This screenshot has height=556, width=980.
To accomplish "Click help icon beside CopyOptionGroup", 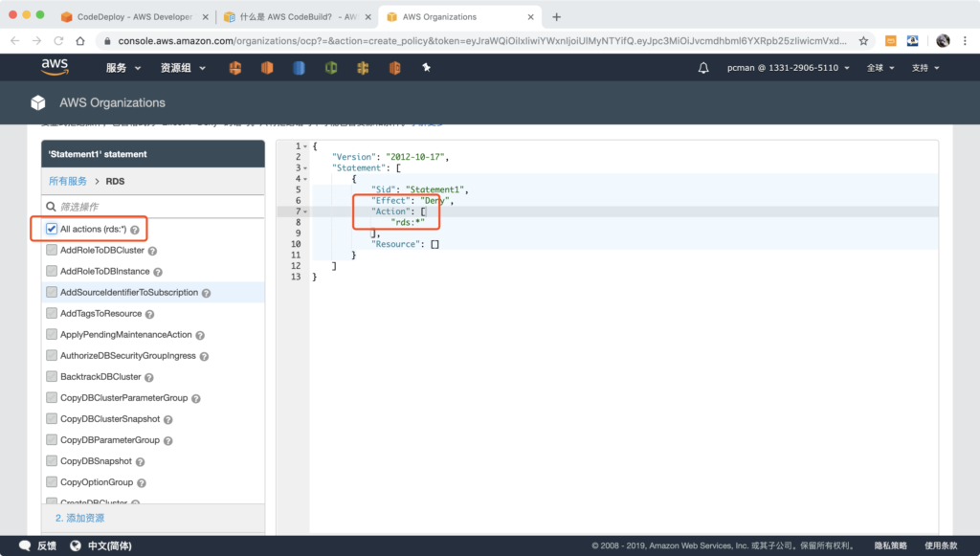I will [x=142, y=483].
